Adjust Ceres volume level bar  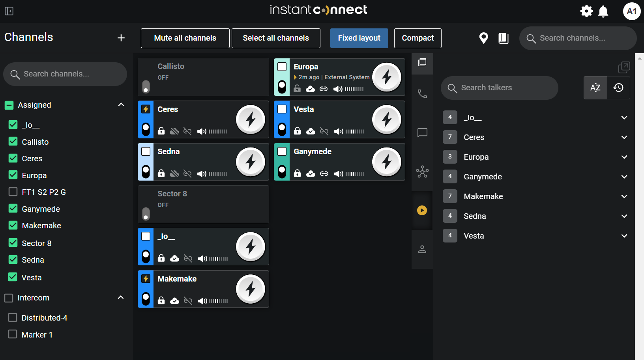[x=218, y=131]
